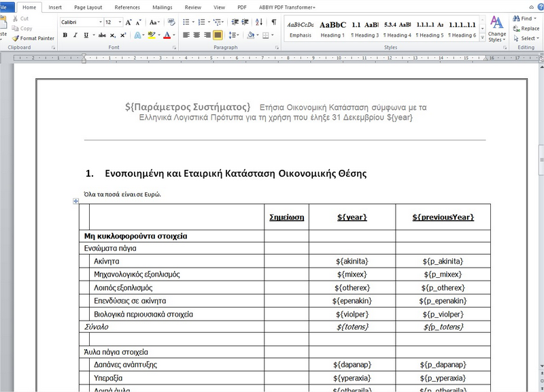Expand the Styles gallery More arrow

(x=482, y=38)
